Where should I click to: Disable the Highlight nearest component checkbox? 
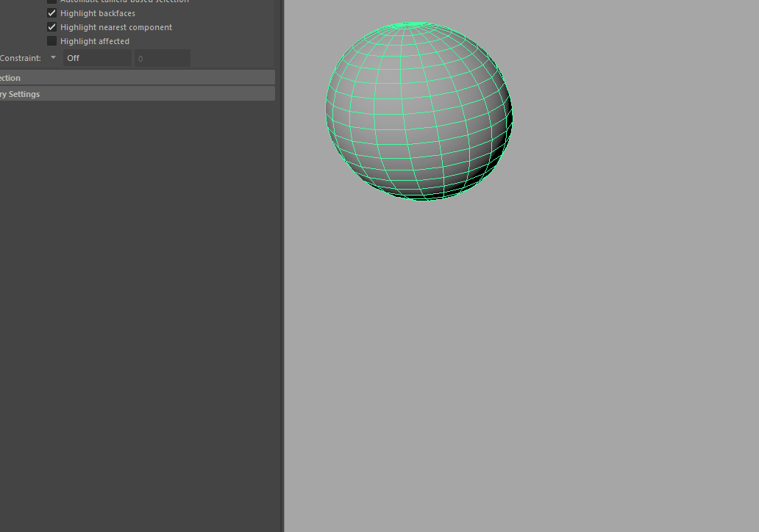51,27
